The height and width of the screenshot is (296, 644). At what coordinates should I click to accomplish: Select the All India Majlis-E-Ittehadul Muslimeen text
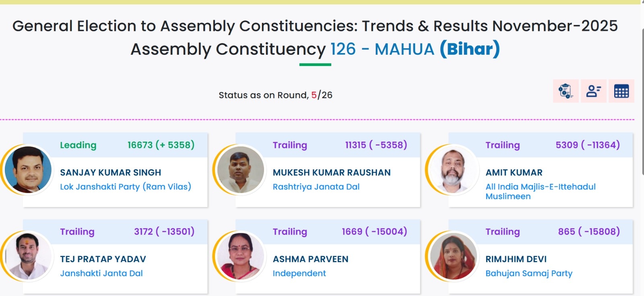click(x=540, y=191)
